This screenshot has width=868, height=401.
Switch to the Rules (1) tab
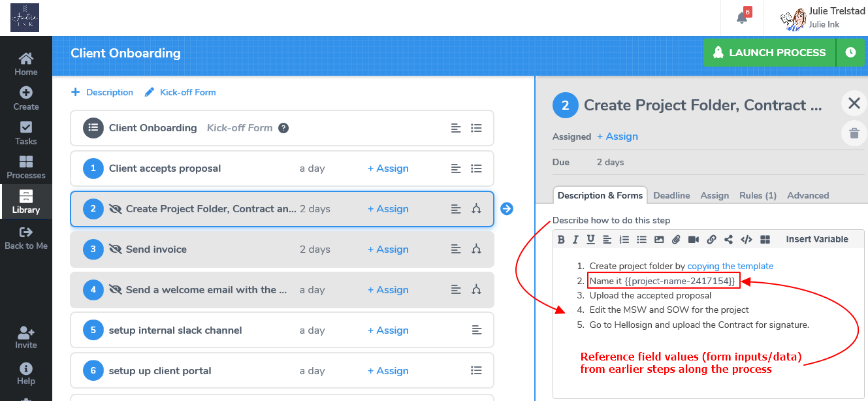point(758,195)
